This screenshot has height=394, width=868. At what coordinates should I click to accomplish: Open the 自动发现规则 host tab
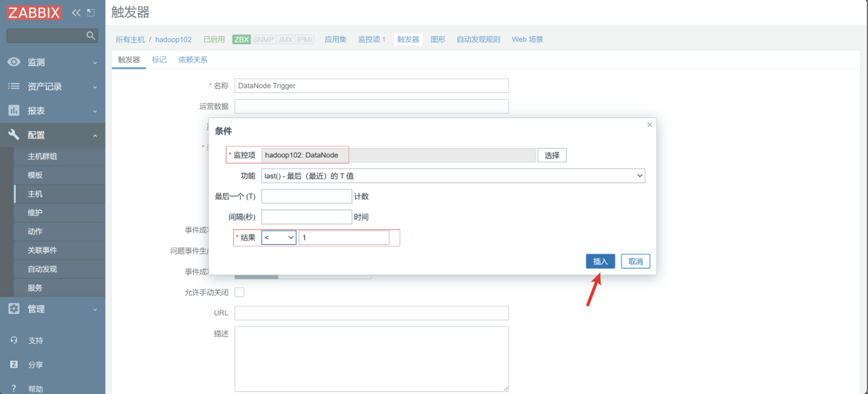tap(478, 39)
